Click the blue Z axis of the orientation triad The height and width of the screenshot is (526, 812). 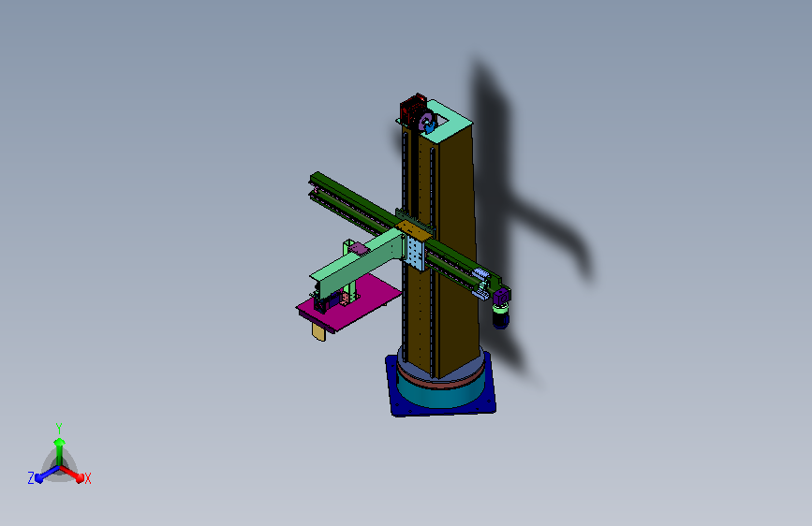point(47,474)
